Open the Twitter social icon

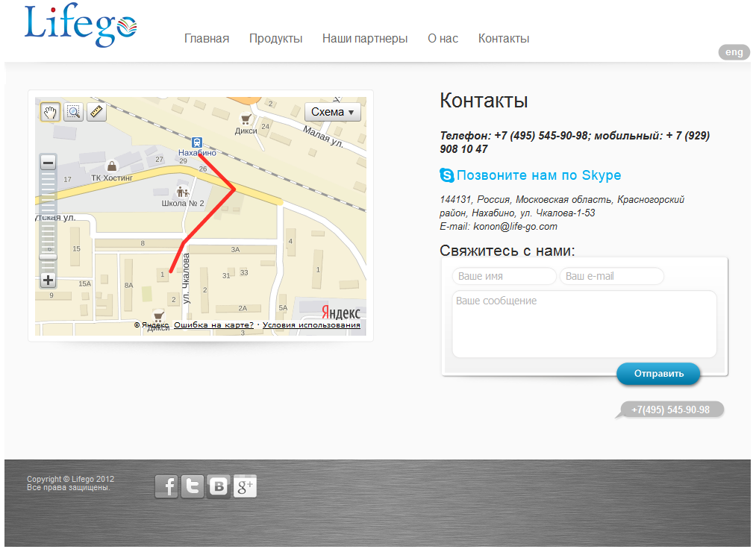tap(193, 486)
